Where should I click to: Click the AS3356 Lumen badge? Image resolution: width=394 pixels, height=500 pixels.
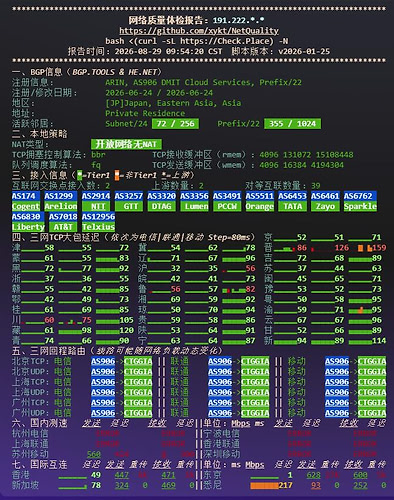[x=194, y=201]
